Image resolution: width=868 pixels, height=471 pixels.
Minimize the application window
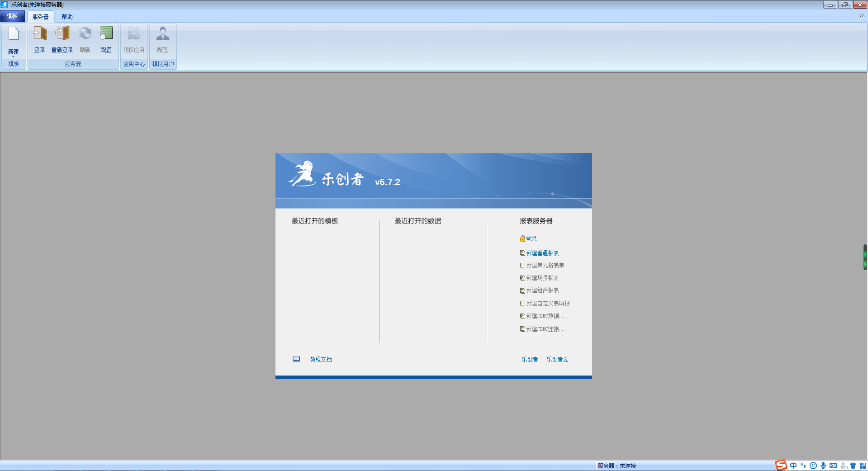click(830, 5)
